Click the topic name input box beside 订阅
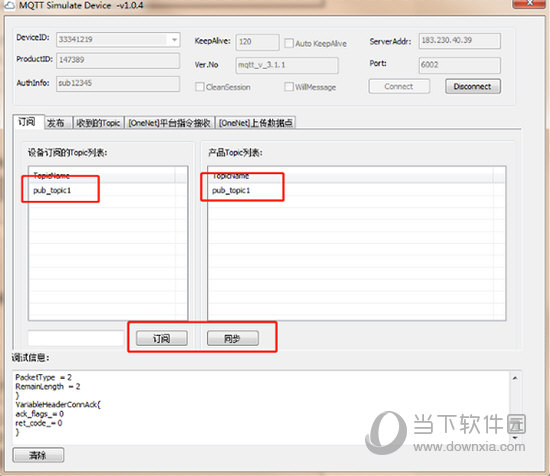This screenshot has width=550, height=476. point(76,338)
